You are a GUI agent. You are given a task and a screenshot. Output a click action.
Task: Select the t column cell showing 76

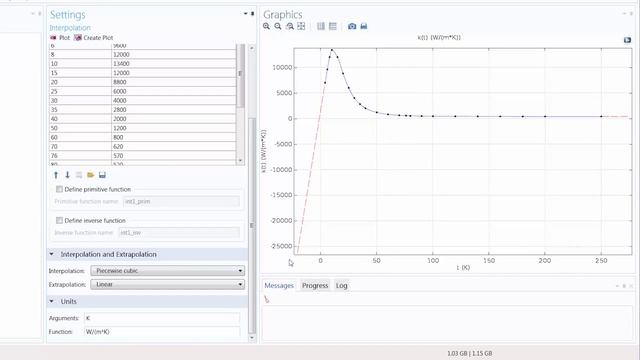80,156
